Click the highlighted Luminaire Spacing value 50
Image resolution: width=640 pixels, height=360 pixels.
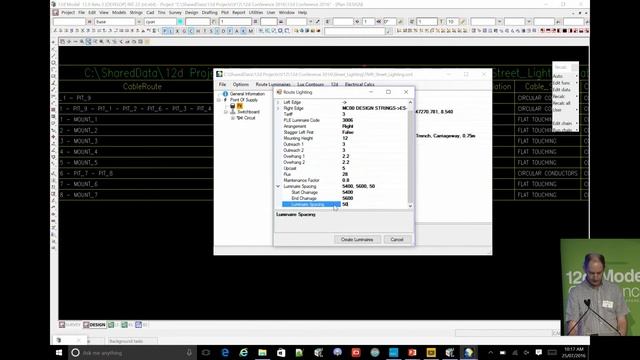click(x=345, y=204)
